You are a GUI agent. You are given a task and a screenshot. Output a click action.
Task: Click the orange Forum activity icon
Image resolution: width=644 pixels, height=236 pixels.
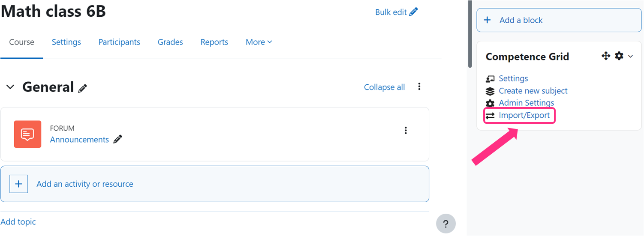click(x=27, y=134)
